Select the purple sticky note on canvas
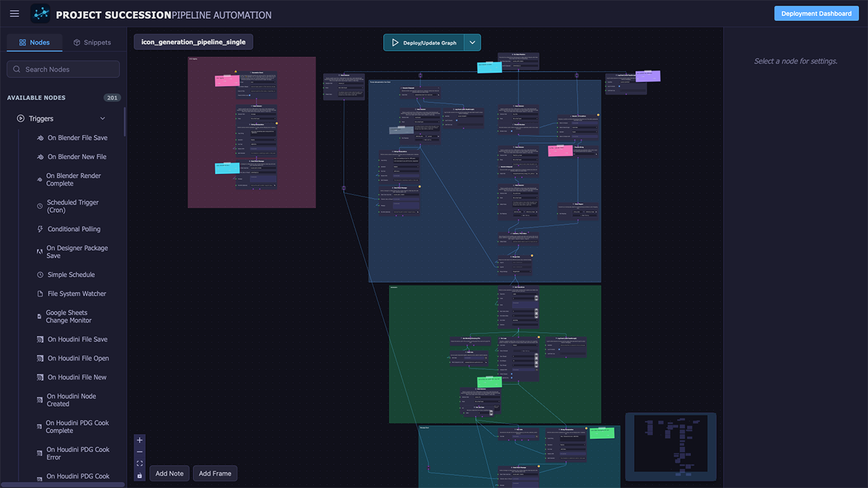868x488 pixels. [648, 76]
